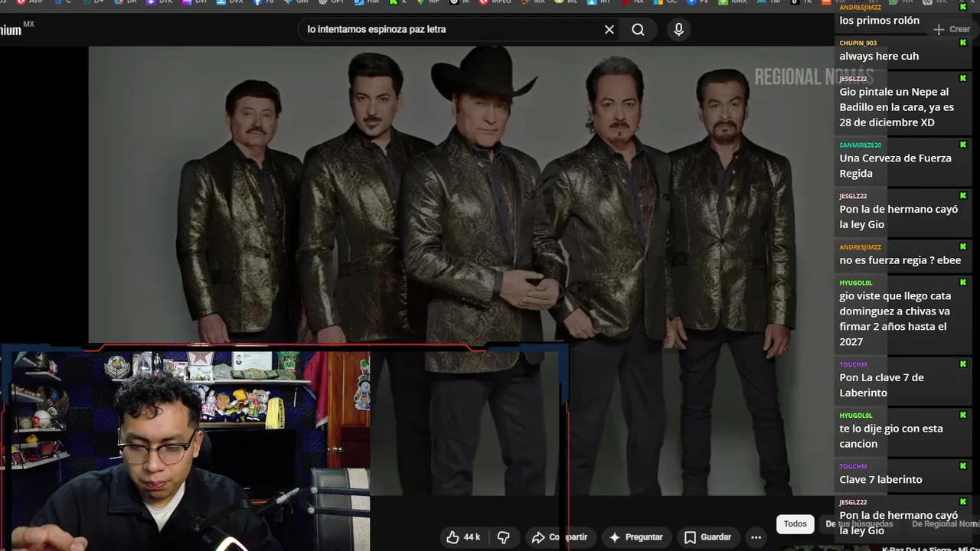980x551 pixels.
Task: Click chat message "always here cuh"
Action: 879,56
